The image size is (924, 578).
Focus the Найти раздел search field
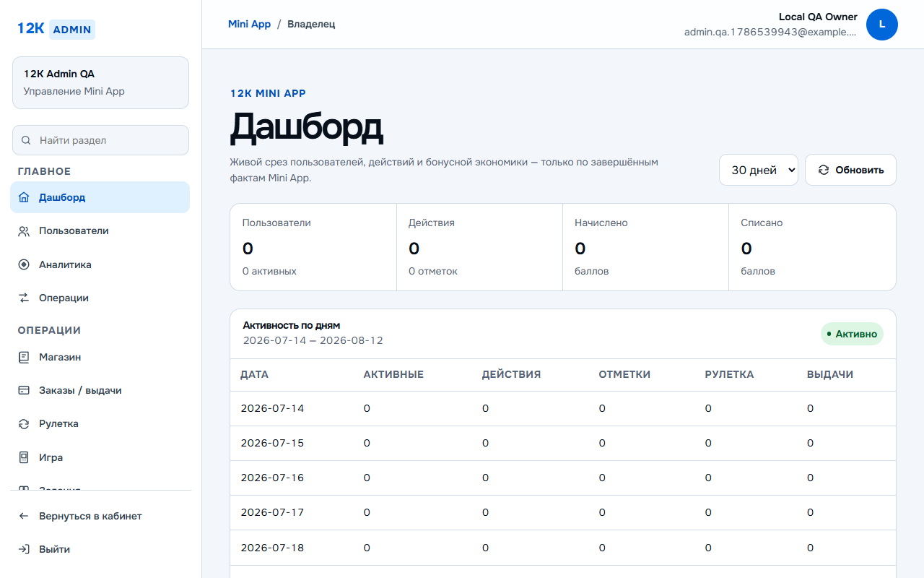pyautogui.click(x=100, y=140)
